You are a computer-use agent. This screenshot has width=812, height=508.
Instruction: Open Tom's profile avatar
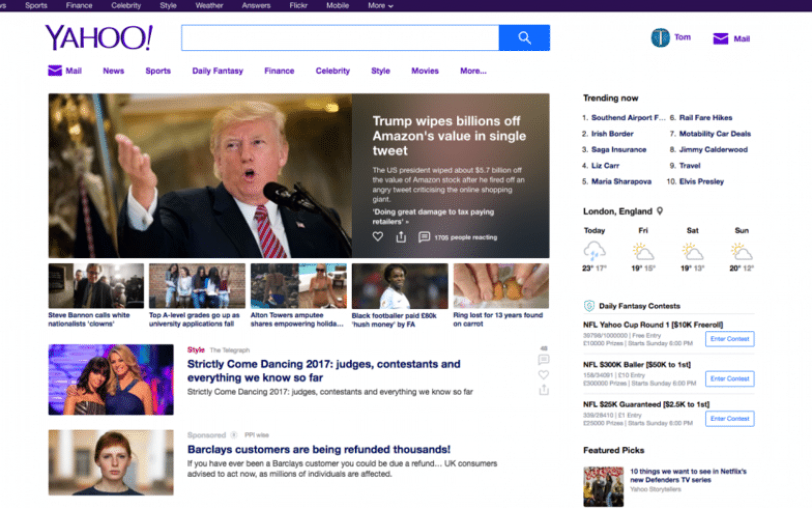click(x=660, y=38)
